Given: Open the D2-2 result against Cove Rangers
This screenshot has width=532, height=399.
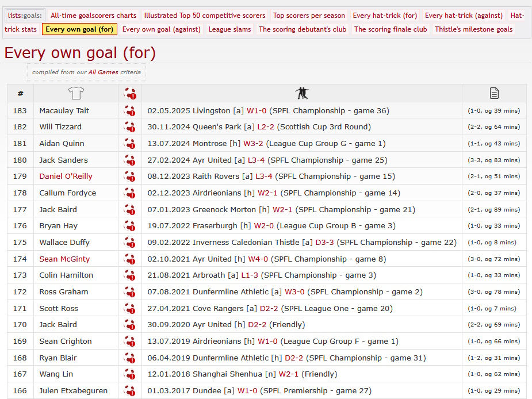Looking at the screenshot, I should point(269,308).
